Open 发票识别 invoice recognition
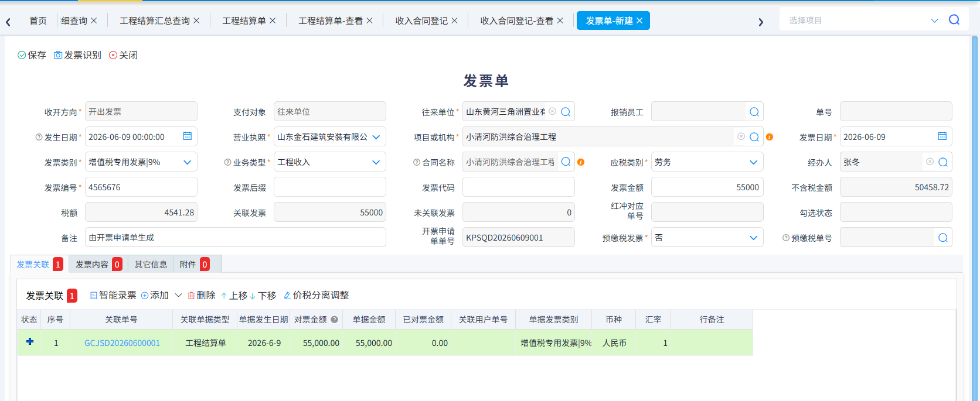Image resolution: width=980 pixels, height=401 pixels. [77, 55]
